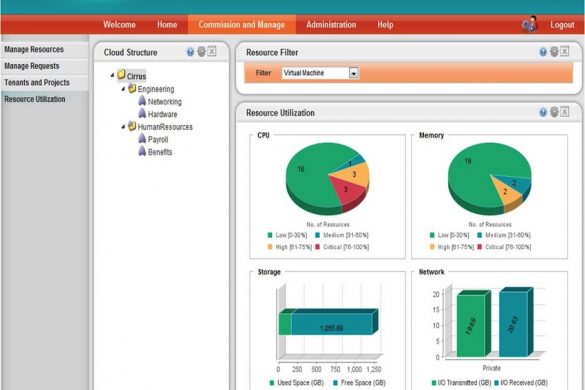Click the user profile icon beside Logout
This screenshot has height=390, width=585.
click(530, 24)
